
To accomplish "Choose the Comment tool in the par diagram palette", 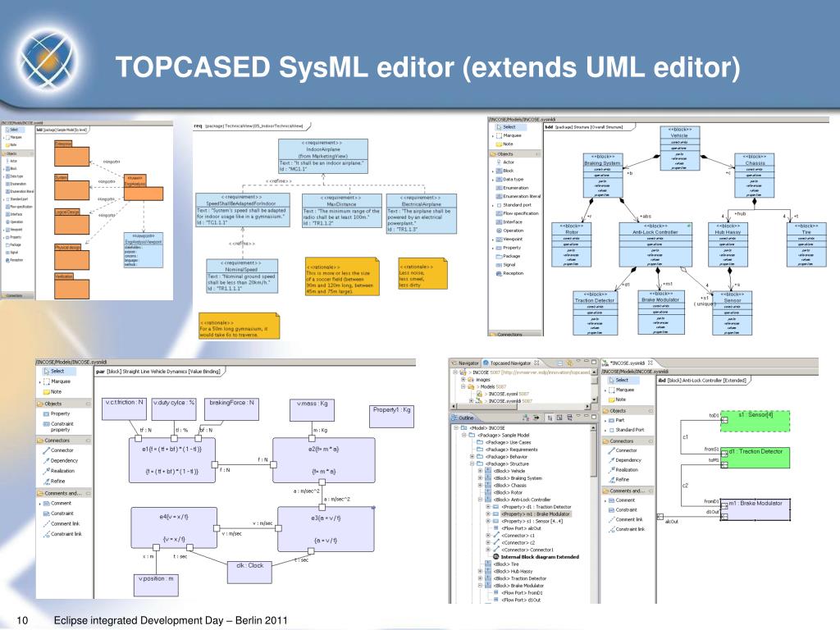I will (x=57, y=503).
